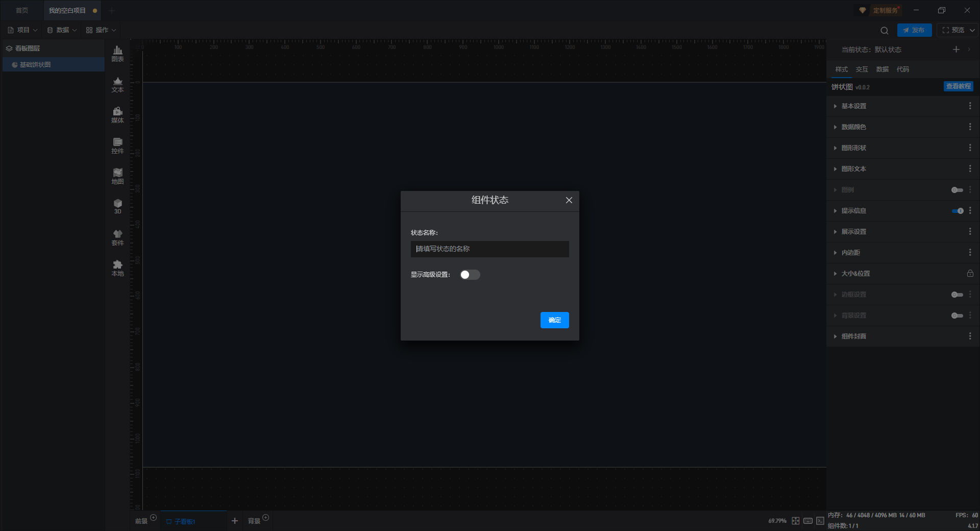Open 内边距 more options menu

pyautogui.click(x=970, y=252)
